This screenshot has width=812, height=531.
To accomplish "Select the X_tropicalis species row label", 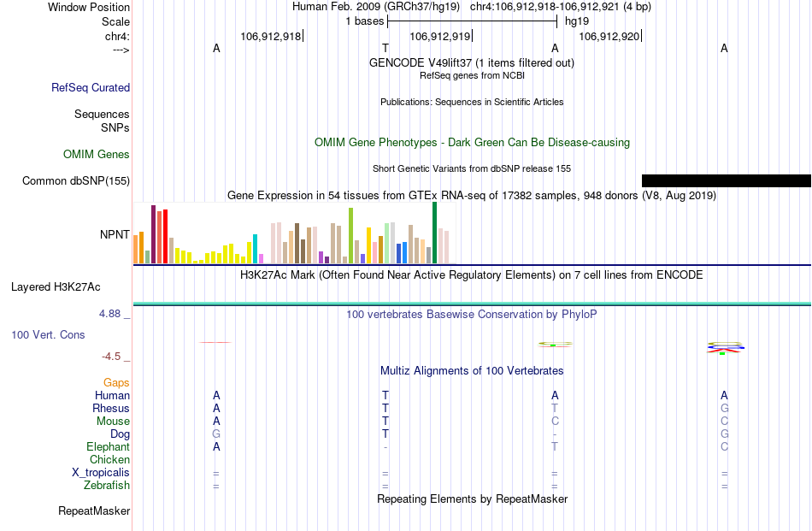I will pos(101,473).
